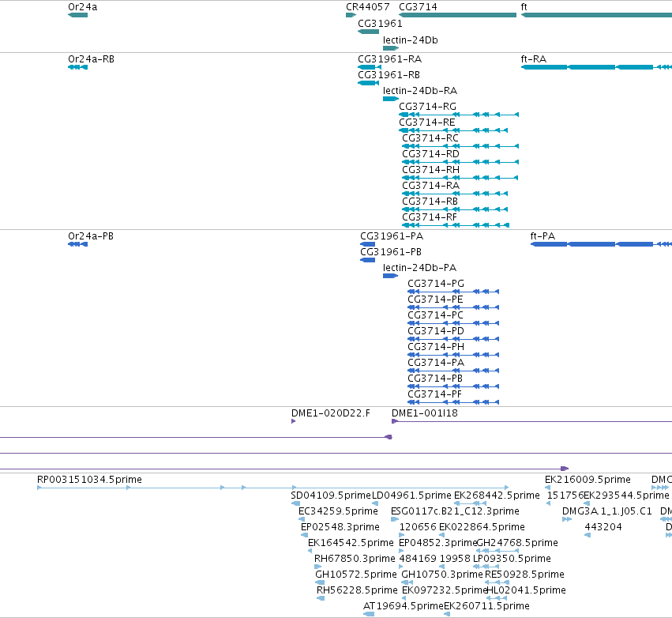
Task: Select the GH10750.3prime EST label
Action: (442, 575)
